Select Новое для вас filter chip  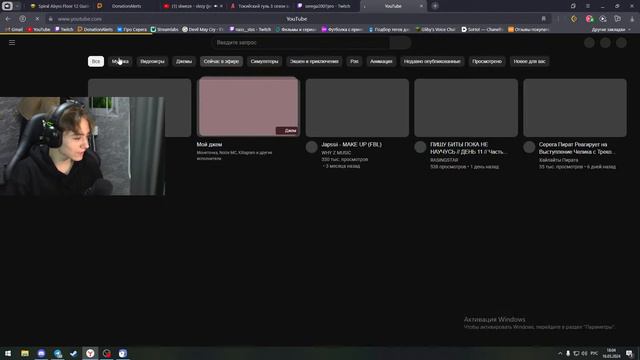coord(529,61)
